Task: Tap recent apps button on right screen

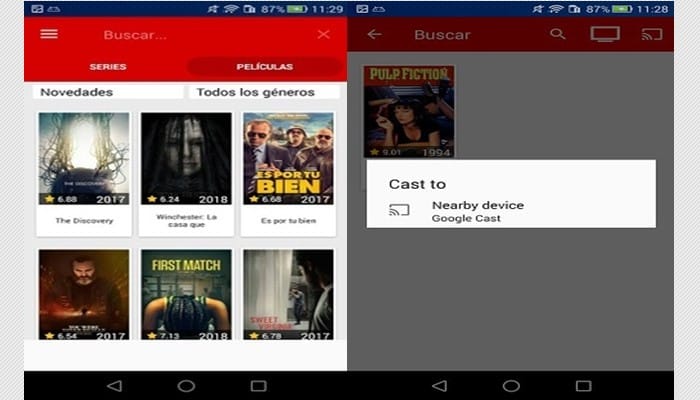Action: coord(583,386)
